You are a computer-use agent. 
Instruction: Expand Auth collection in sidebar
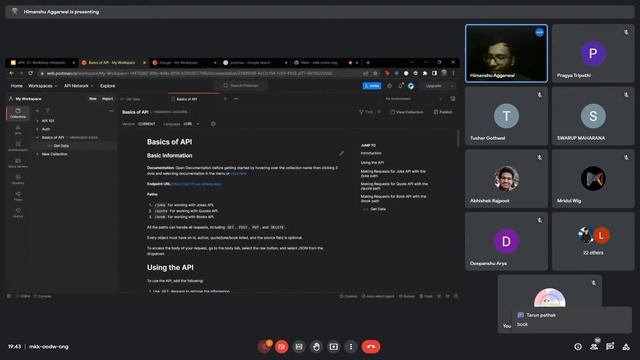[38, 129]
